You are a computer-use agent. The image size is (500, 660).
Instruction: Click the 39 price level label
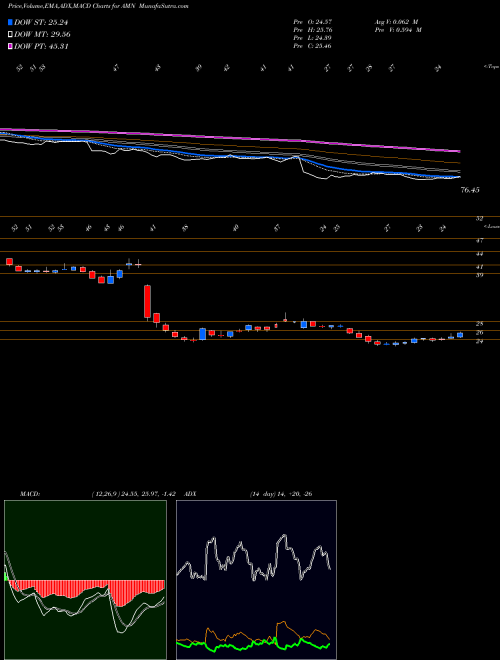479,275
